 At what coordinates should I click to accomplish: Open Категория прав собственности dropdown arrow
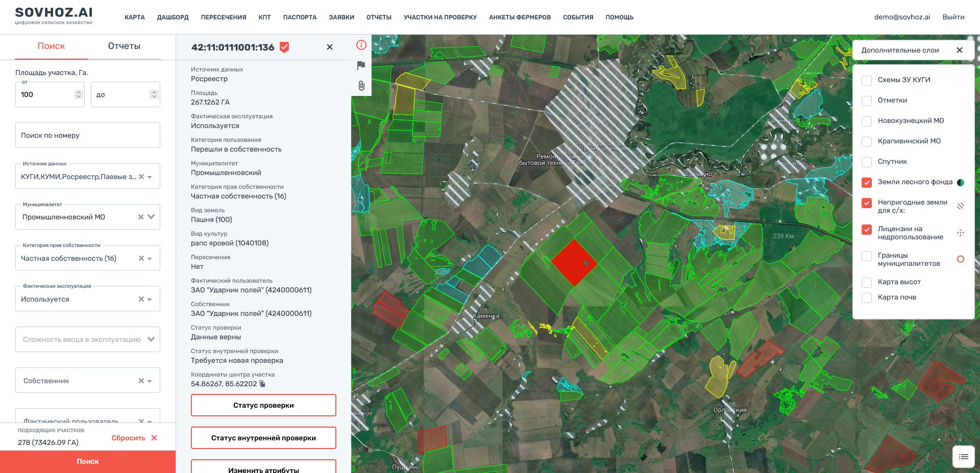tap(150, 259)
